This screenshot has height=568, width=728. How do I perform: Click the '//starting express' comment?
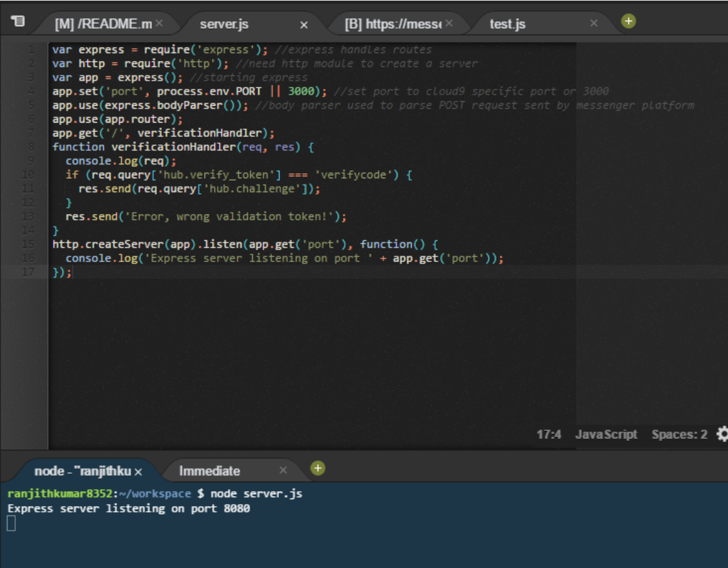click(x=248, y=77)
